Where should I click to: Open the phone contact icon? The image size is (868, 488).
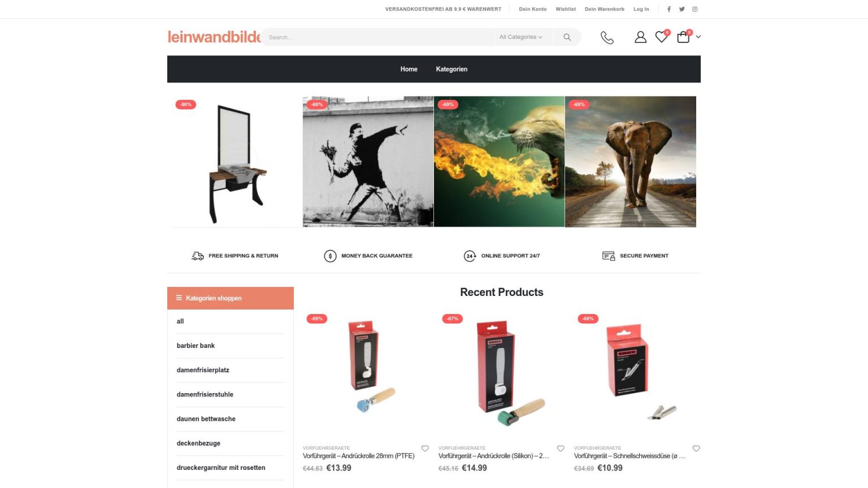pyautogui.click(x=607, y=37)
